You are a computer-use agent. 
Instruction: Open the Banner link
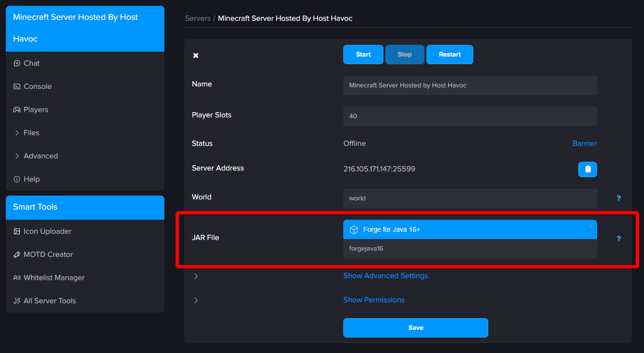click(x=585, y=143)
